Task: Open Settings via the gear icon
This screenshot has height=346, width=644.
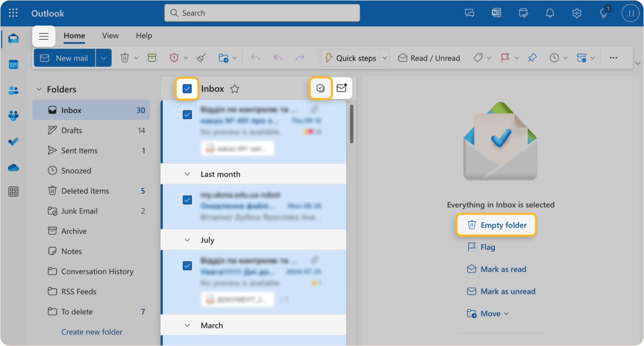Action: pos(577,13)
